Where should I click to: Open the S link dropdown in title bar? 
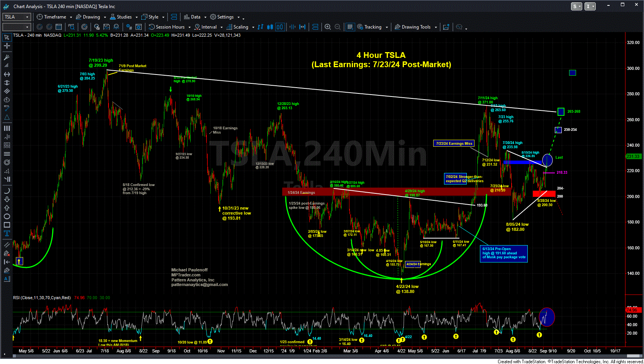coord(576,6)
